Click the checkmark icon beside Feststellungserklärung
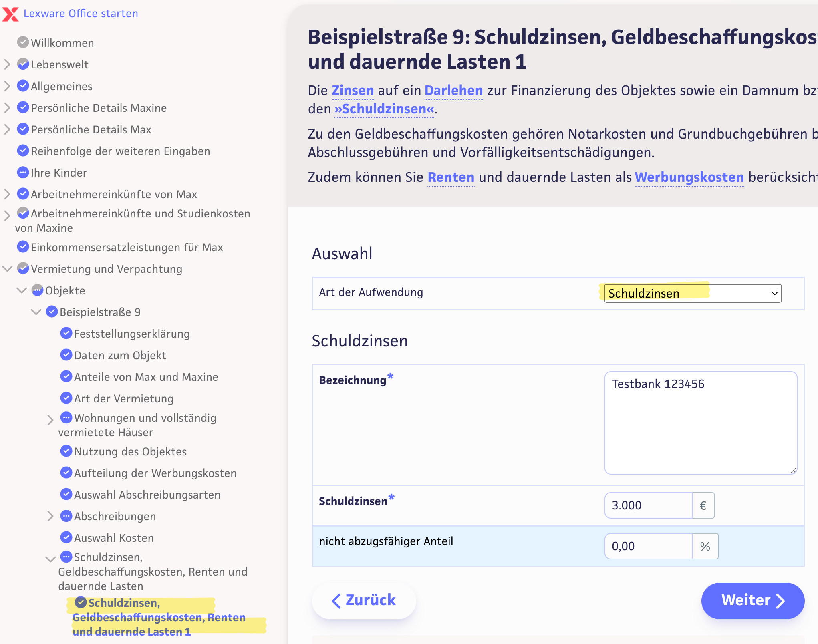 66,333
